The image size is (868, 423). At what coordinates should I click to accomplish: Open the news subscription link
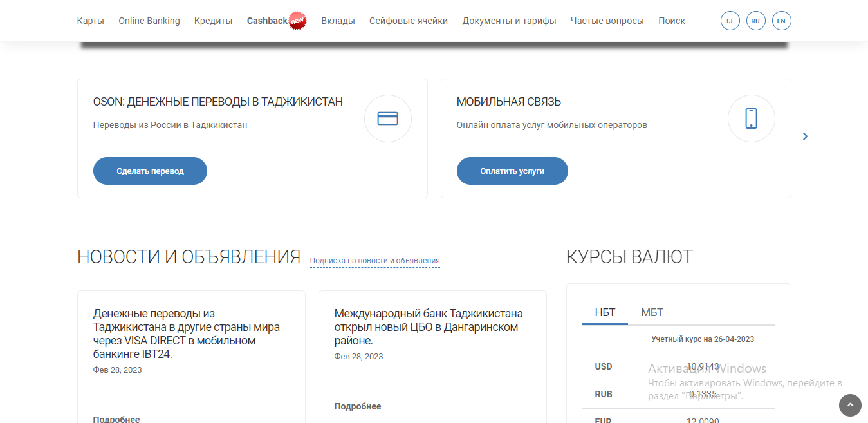[x=374, y=261]
